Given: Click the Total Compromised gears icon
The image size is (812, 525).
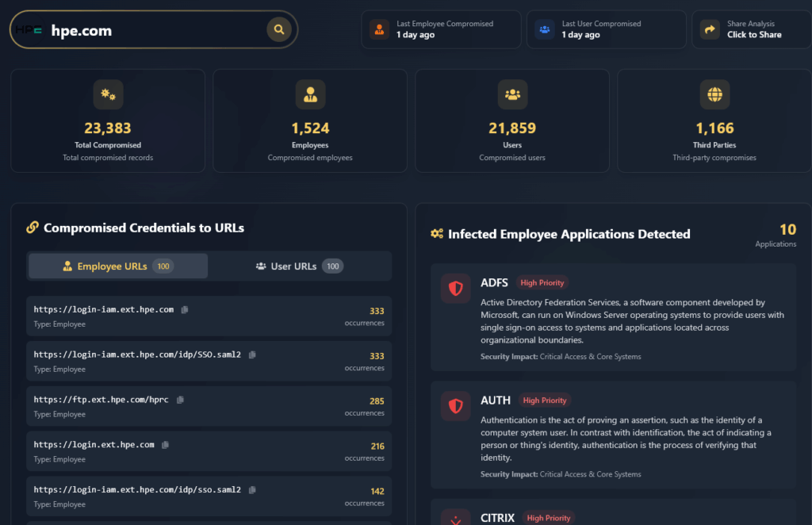Looking at the screenshot, I should click(108, 95).
